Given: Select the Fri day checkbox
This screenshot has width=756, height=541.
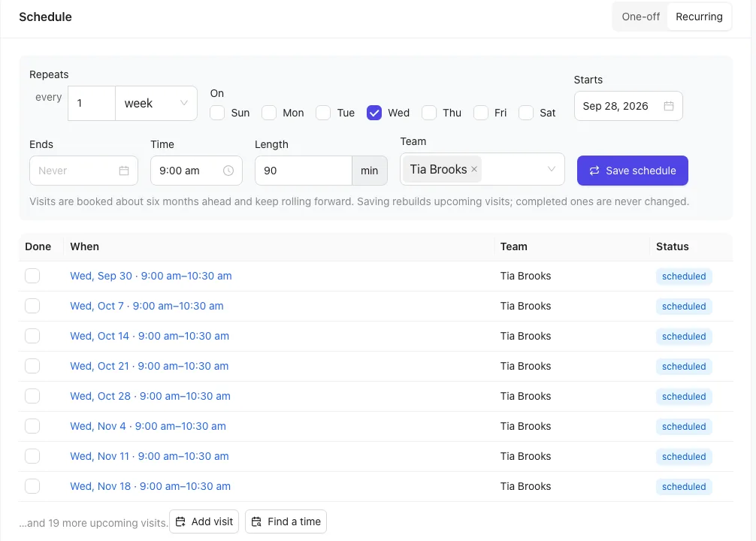Looking at the screenshot, I should pos(481,113).
